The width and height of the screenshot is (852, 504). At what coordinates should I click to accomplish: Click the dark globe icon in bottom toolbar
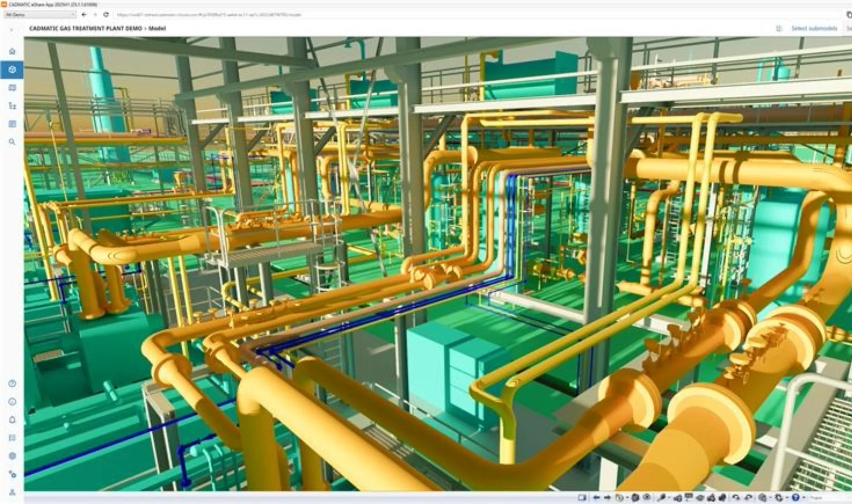coord(635,498)
